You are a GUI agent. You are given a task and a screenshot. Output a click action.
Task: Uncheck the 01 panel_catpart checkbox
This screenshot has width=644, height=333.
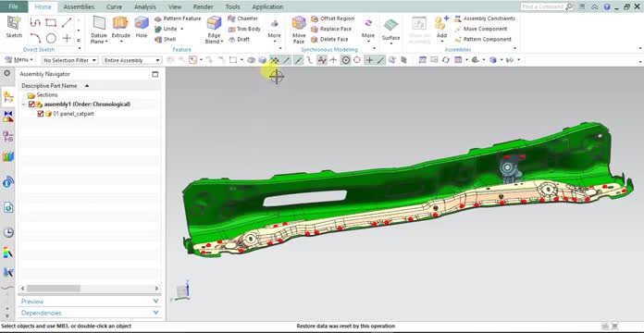(41, 114)
